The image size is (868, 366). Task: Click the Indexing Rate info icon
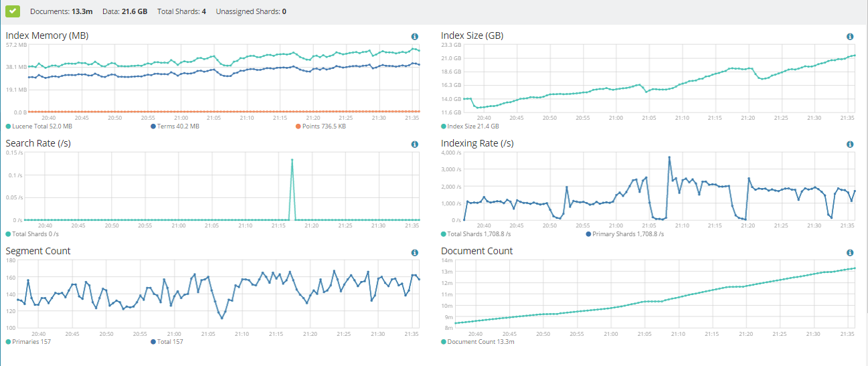point(850,145)
